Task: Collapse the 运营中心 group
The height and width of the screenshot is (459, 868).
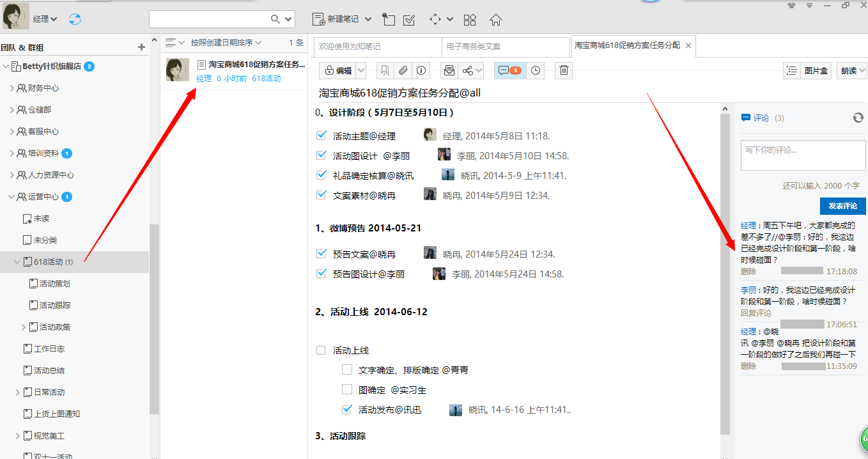Action: click(x=12, y=197)
